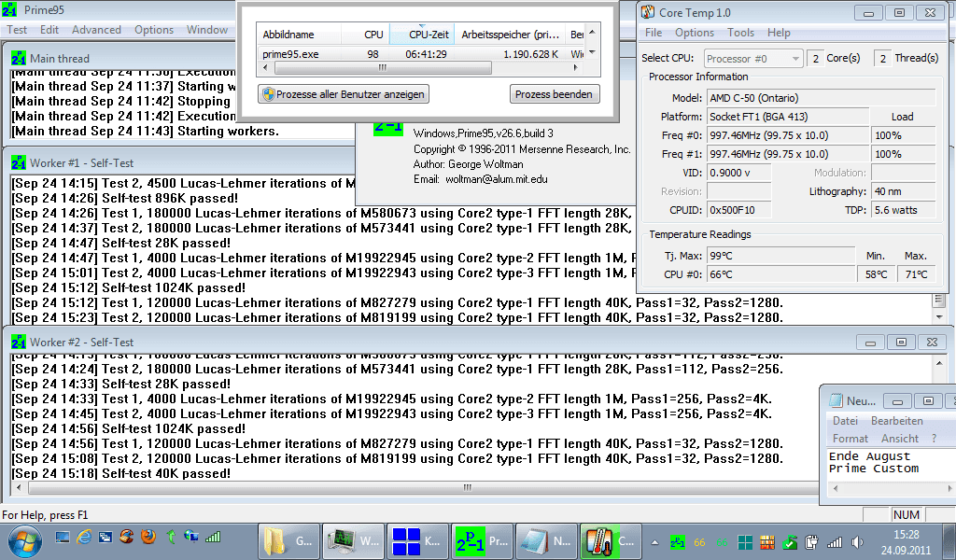Select the prime95.exe process row
956x560 pixels.
coord(422,53)
